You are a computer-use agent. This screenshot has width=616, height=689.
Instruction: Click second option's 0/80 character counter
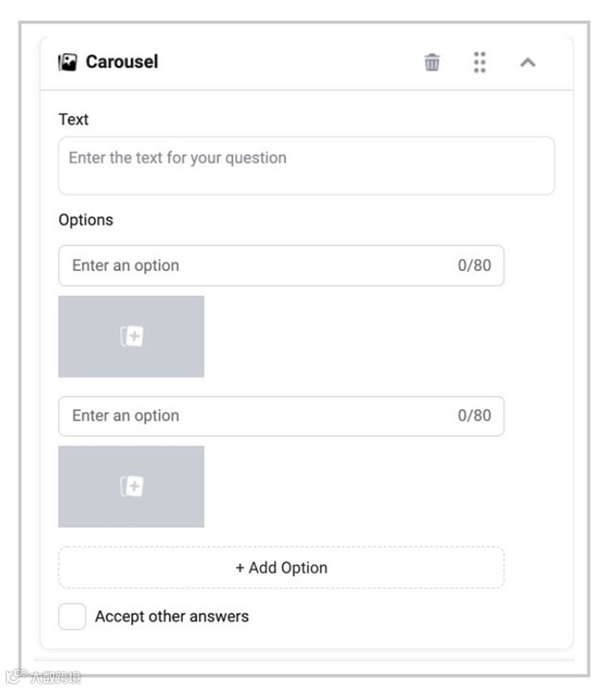[x=474, y=416]
